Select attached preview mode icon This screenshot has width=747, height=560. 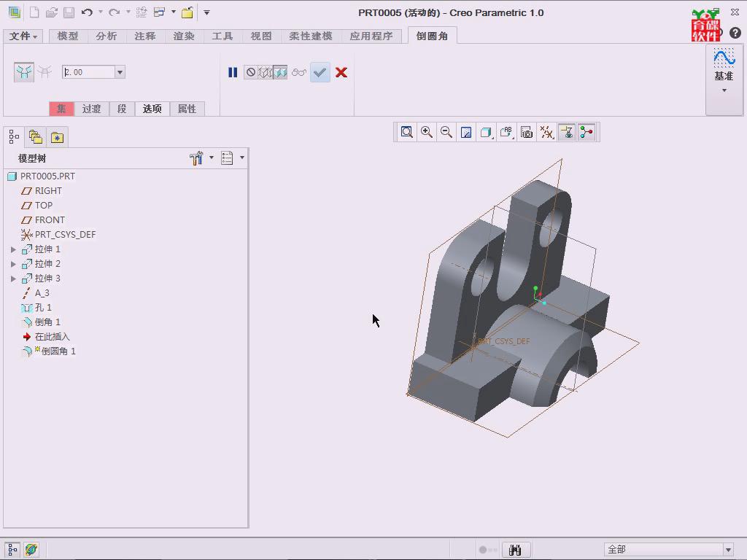[x=280, y=72]
